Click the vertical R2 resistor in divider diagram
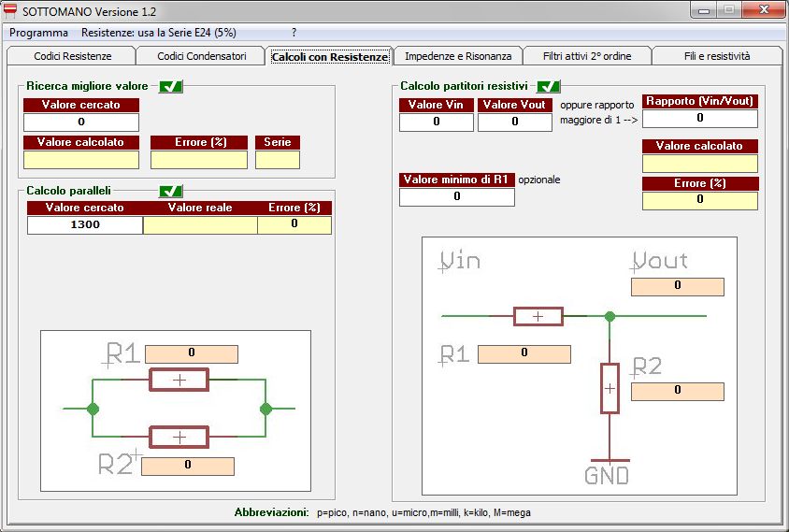 610,387
